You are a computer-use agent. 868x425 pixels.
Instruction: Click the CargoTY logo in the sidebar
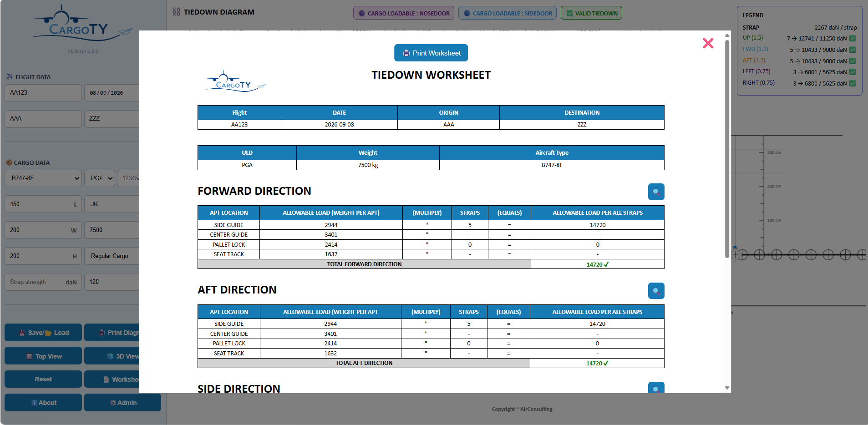point(82,24)
